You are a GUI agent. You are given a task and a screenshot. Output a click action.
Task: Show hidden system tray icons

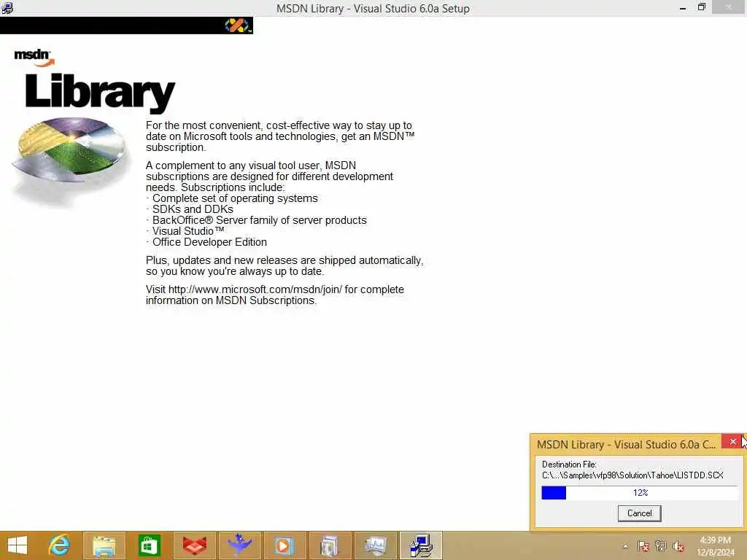(625, 546)
